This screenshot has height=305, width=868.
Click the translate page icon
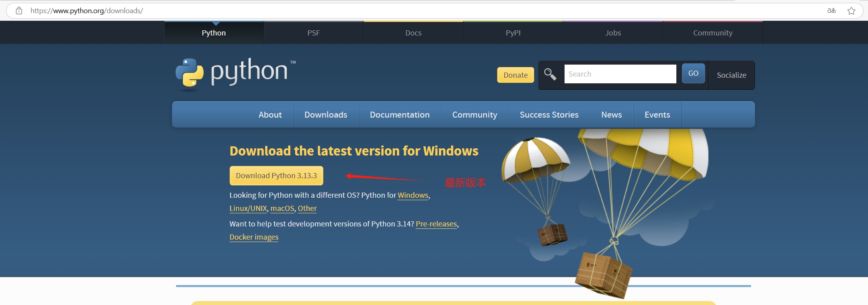click(x=831, y=11)
